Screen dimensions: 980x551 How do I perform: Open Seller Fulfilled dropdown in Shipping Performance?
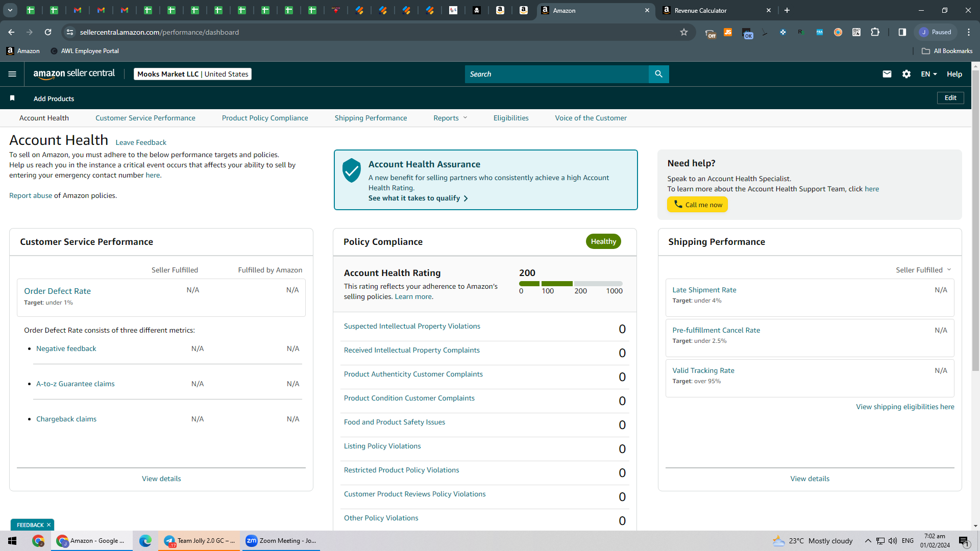click(x=923, y=270)
